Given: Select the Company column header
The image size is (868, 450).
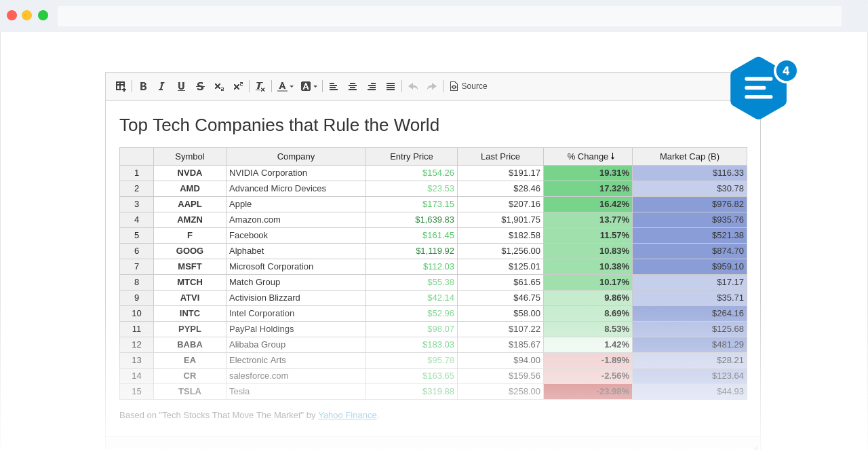Looking at the screenshot, I should tap(296, 156).
